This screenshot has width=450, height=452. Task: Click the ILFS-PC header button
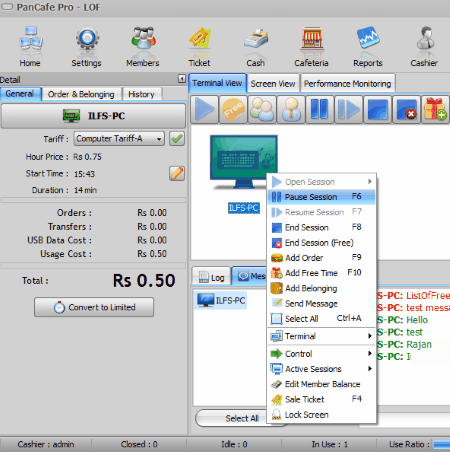93,116
